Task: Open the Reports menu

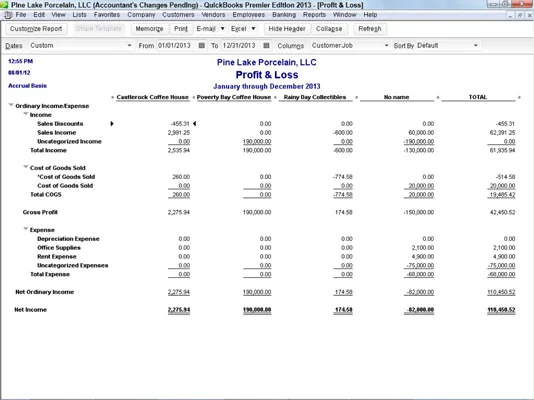Action: click(x=314, y=15)
